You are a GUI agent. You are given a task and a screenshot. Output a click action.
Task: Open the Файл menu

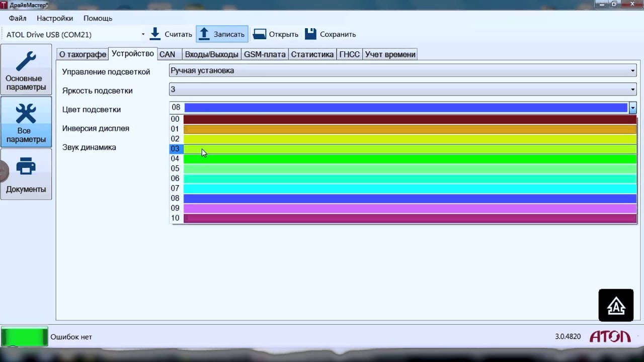[x=18, y=18]
